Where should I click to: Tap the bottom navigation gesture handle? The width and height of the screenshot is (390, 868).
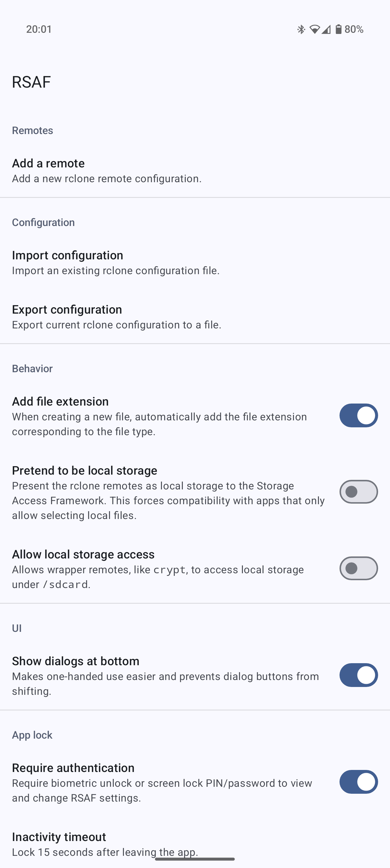tap(195, 859)
